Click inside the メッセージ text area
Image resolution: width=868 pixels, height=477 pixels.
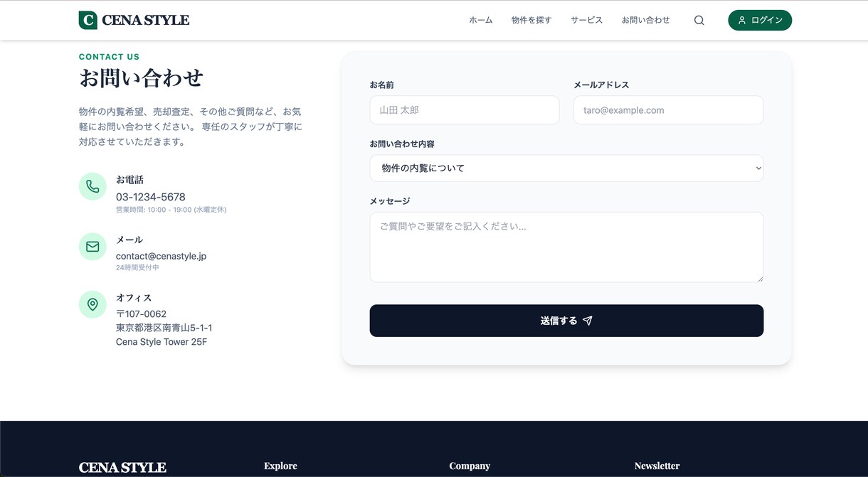[x=566, y=247]
